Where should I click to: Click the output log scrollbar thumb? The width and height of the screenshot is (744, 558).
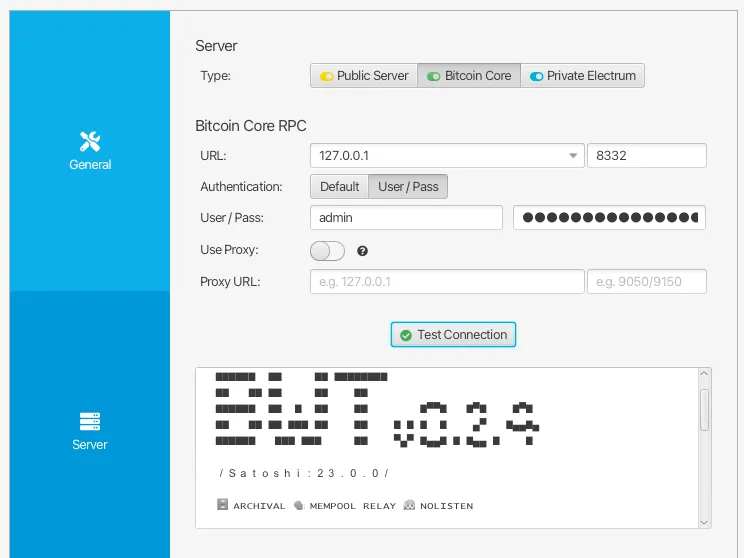704,410
